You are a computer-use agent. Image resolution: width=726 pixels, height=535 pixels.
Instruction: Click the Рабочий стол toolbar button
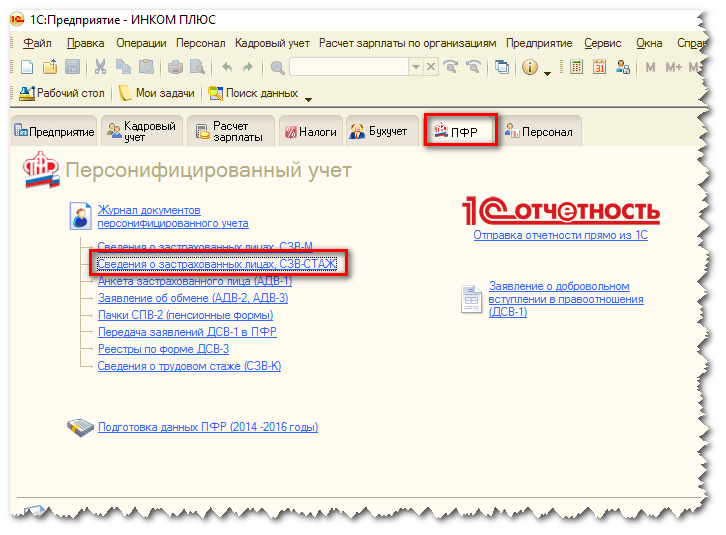pyautogui.click(x=62, y=93)
